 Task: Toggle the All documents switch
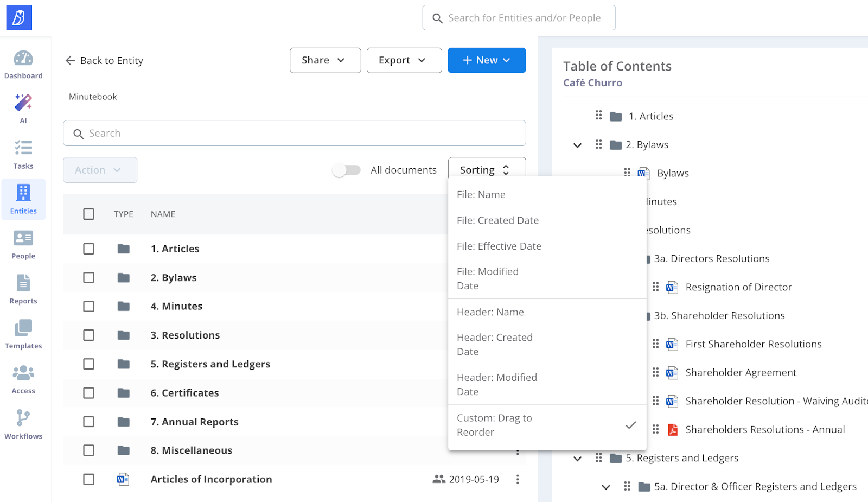point(347,170)
